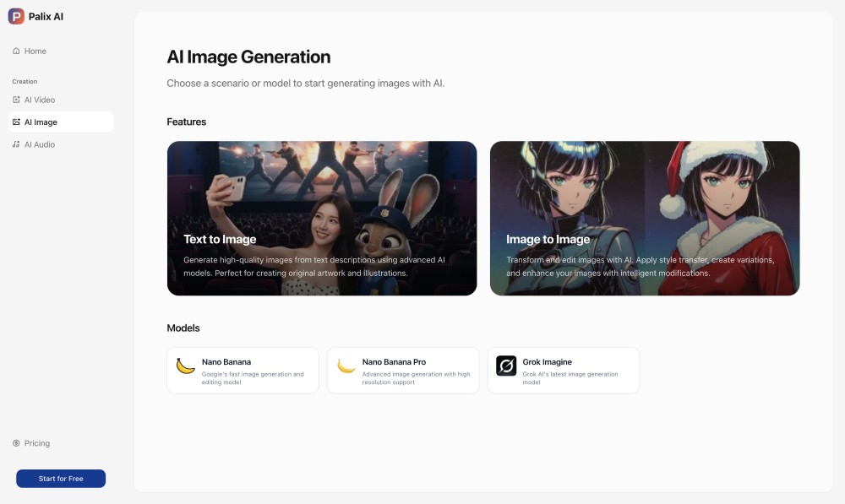Click the house icon beside Home

pos(16,51)
